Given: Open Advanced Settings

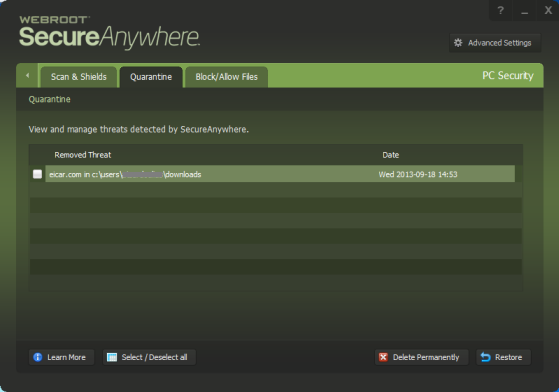Looking at the screenshot, I should click(495, 43).
